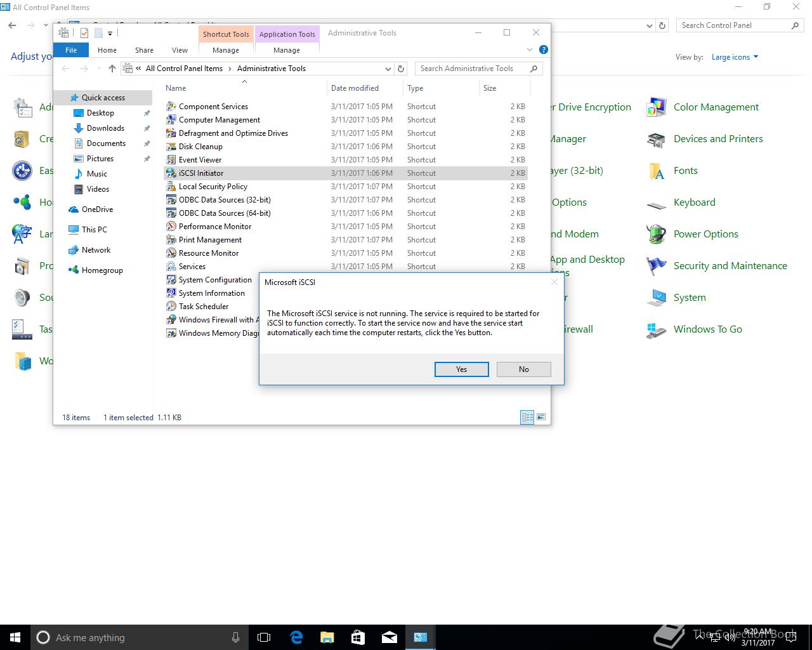Screen dimensions: 812x650
Task: Open the Share ribbon tab
Action: click(x=144, y=50)
